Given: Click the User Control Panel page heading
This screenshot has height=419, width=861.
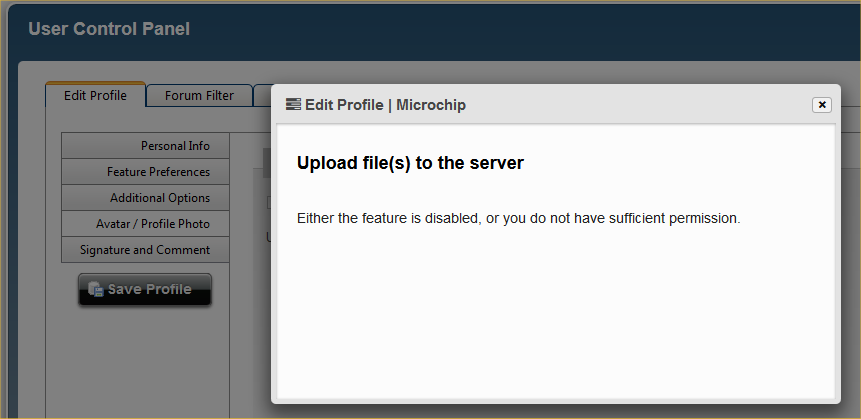Looking at the screenshot, I should pyautogui.click(x=109, y=29).
